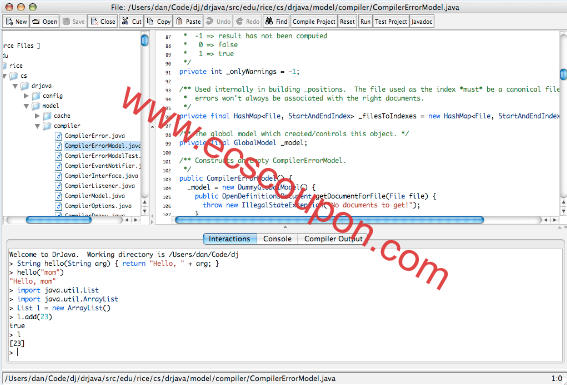Viewport: 567px width, 385px height.
Task: Click the CompilerError.java file icon
Action: [59, 136]
